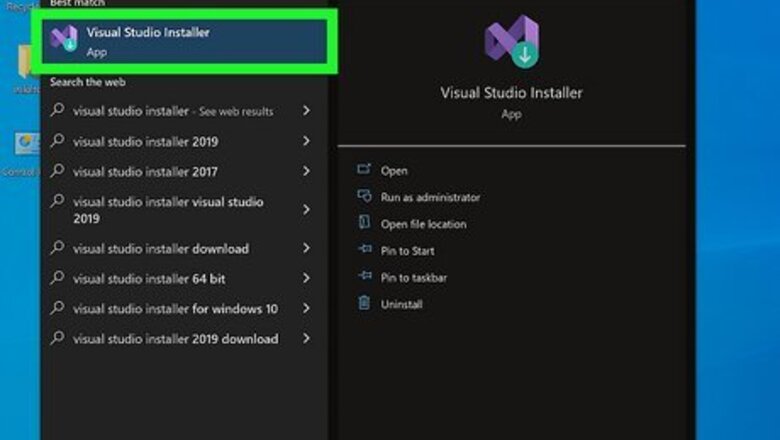Screen dimensions: 780x440
Task: Click search icon beside 'for windows 10'
Action: click(58, 307)
